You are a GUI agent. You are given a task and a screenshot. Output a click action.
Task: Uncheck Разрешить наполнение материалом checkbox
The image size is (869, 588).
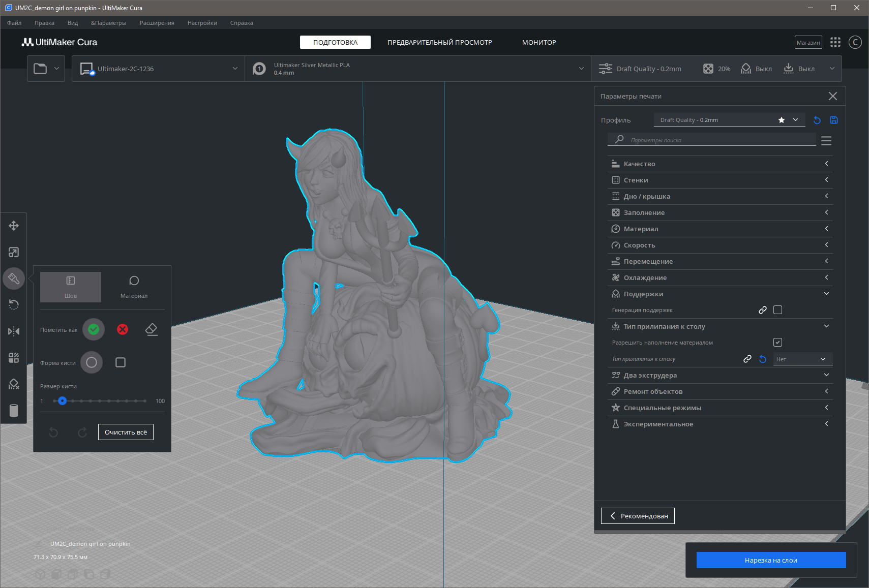point(777,343)
